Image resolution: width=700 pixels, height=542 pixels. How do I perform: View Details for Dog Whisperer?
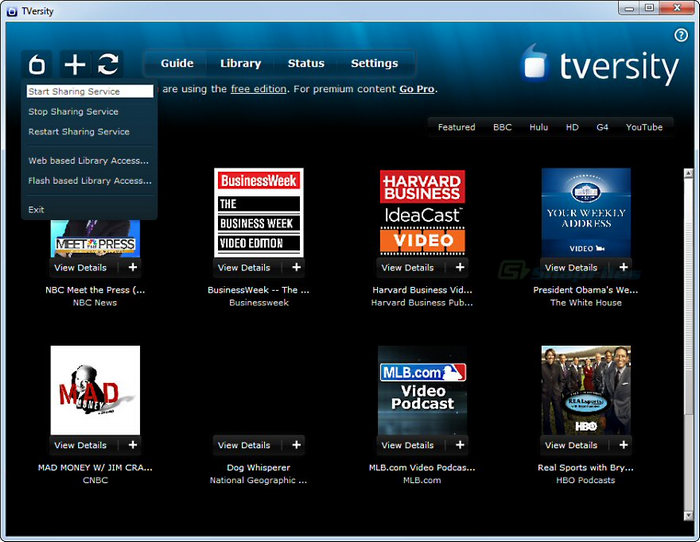click(244, 445)
